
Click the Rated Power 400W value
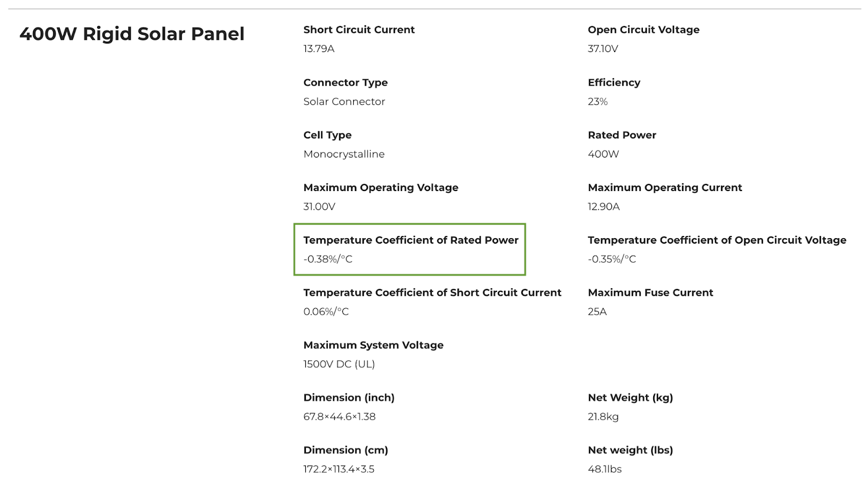(603, 154)
